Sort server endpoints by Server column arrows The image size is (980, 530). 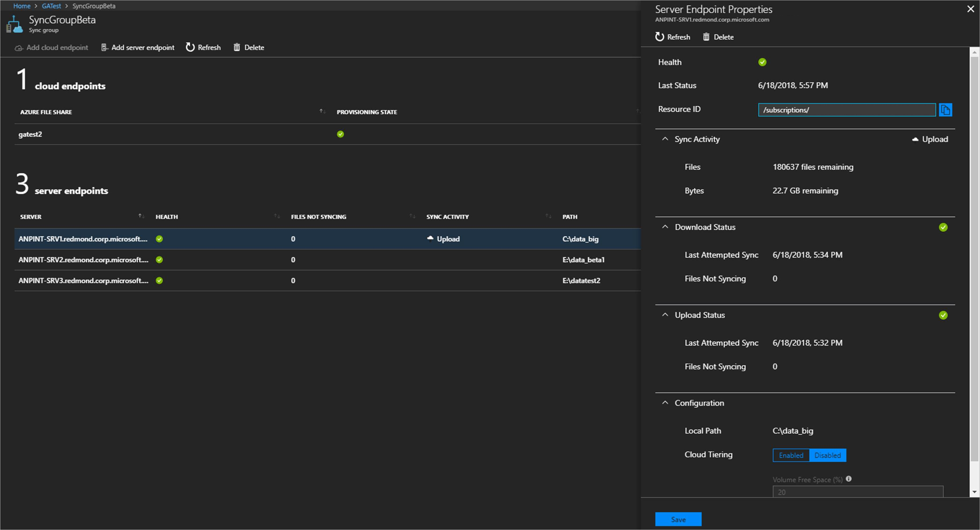[141, 216]
